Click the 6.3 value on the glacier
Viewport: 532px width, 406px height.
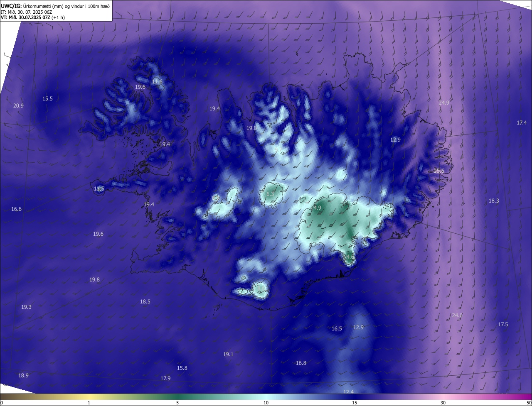click(270, 194)
